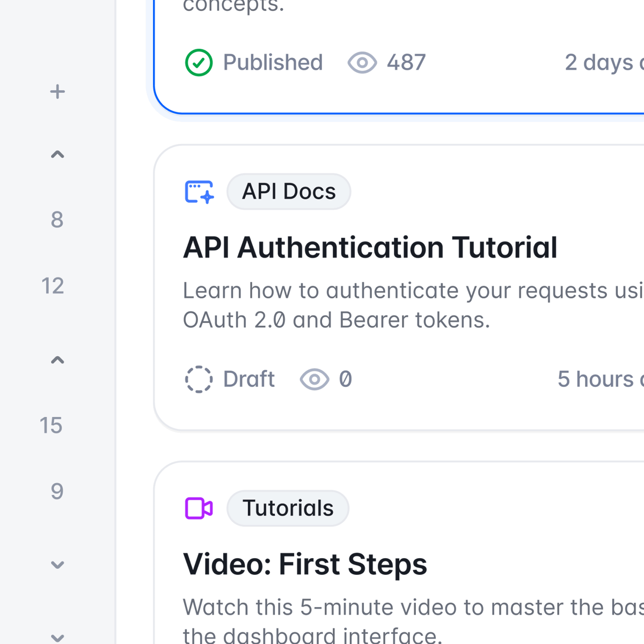The image size is (644, 644).
Task: Click the 5 hours timestamp
Action: point(601,379)
